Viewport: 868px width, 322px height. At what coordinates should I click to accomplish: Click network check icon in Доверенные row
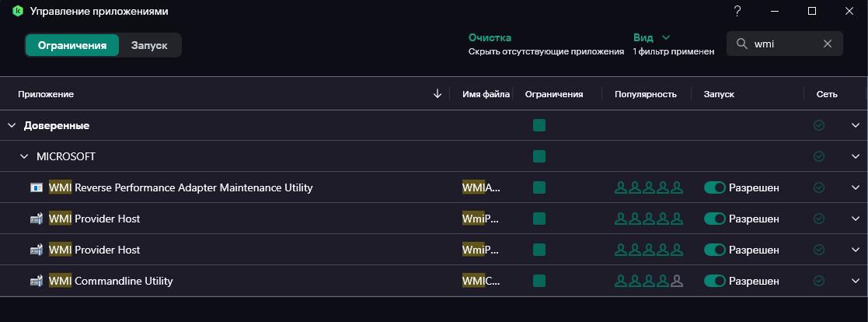(x=818, y=125)
